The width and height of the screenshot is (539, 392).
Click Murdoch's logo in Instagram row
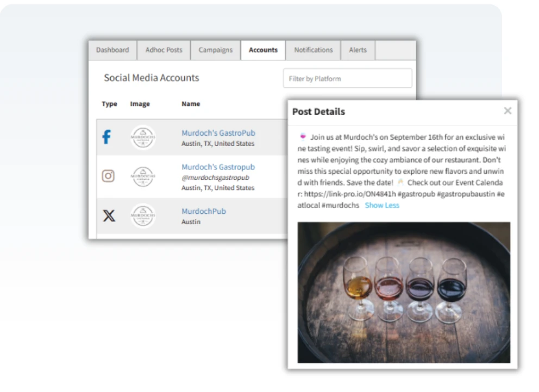click(x=143, y=176)
